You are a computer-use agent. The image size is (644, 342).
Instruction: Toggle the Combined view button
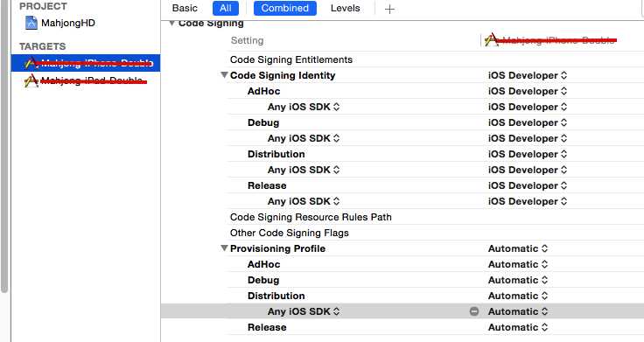coord(285,8)
